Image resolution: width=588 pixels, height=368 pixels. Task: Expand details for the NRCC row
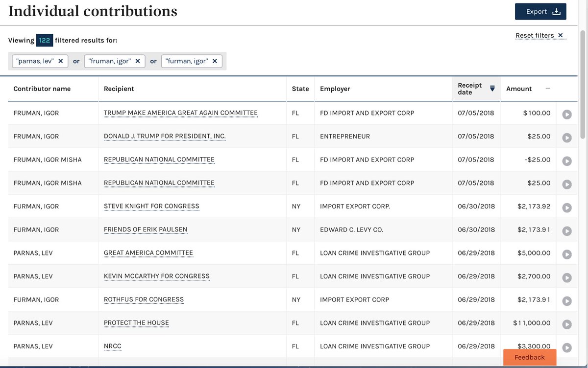click(567, 348)
